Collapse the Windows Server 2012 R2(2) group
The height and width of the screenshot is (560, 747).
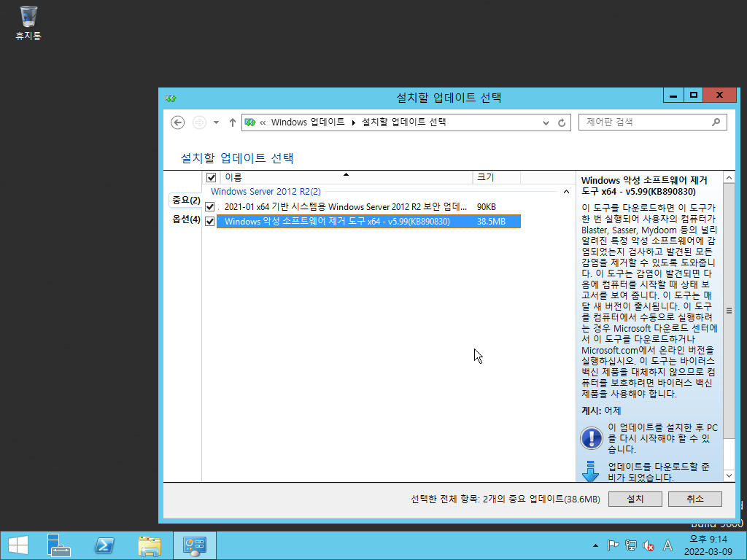click(566, 192)
